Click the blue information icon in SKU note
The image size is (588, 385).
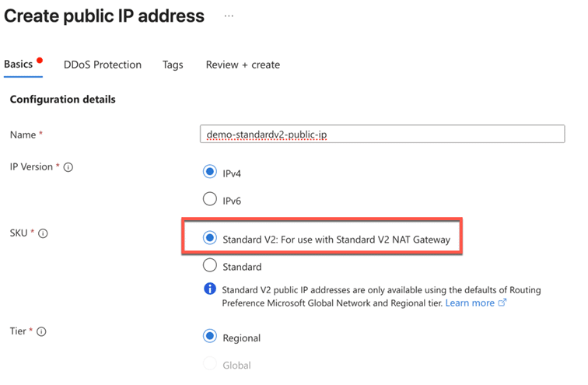(x=209, y=289)
